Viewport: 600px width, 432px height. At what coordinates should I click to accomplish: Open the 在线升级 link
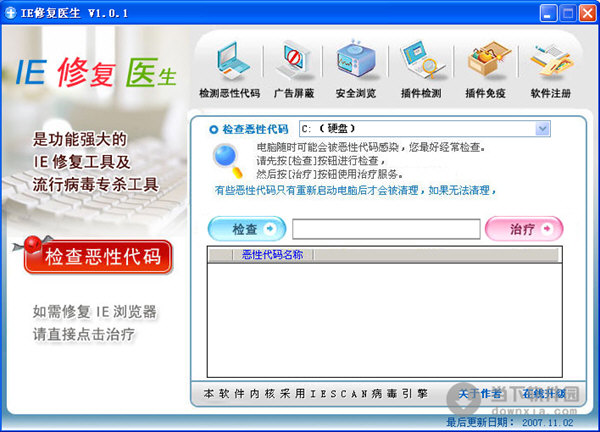[x=544, y=394]
